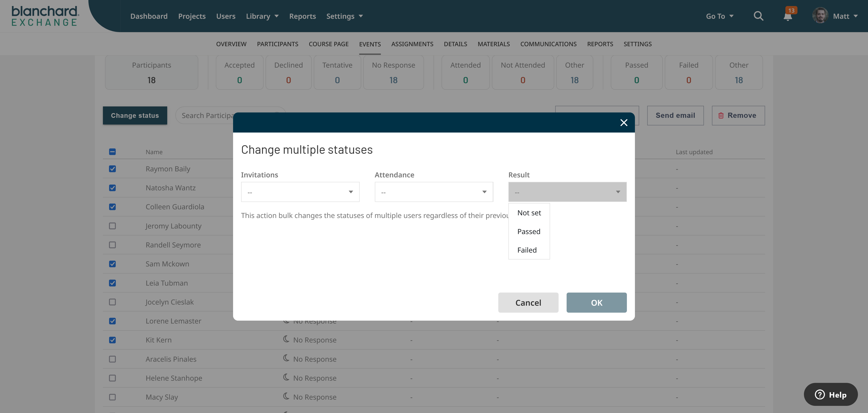Viewport: 868px width, 413px height.
Task: Click the search magnifier icon
Action: (758, 16)
